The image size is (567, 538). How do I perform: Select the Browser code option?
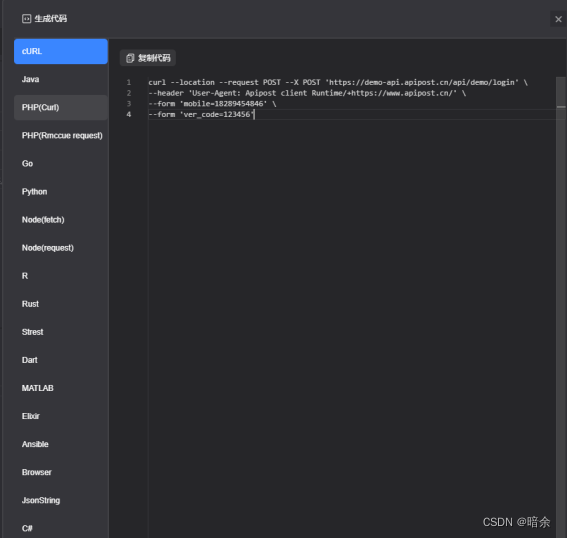click(x=61, y=472)
